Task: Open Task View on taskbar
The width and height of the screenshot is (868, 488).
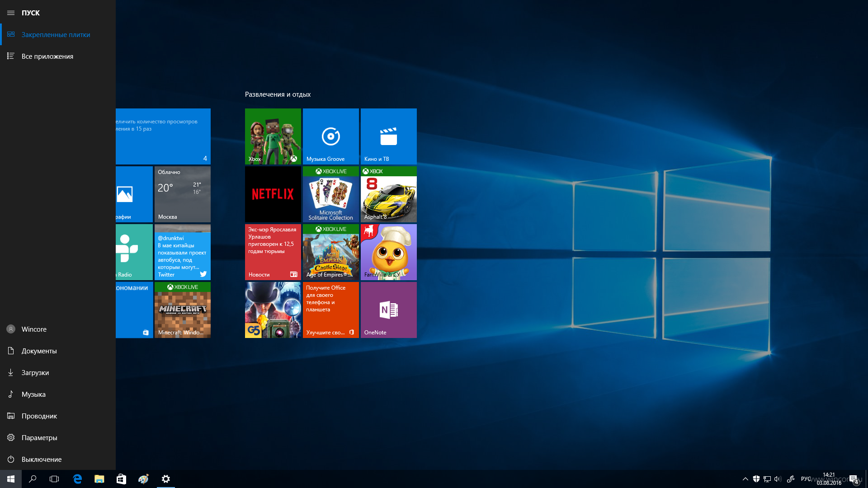Action: (54, 479)
